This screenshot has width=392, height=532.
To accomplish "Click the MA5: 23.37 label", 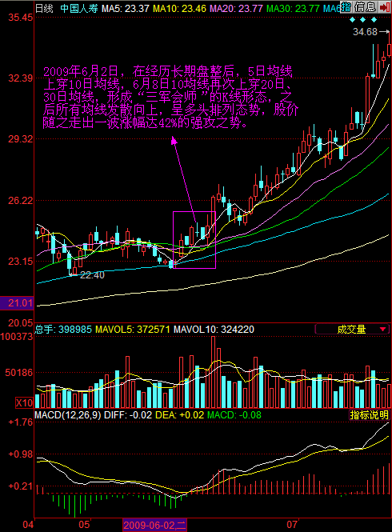I will [x=126, y=8].
